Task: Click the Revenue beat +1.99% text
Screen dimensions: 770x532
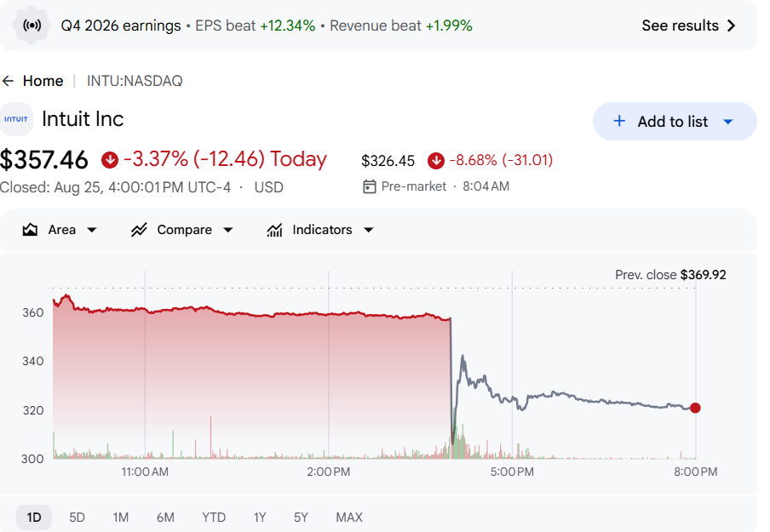Action: (x=400, y=26)
